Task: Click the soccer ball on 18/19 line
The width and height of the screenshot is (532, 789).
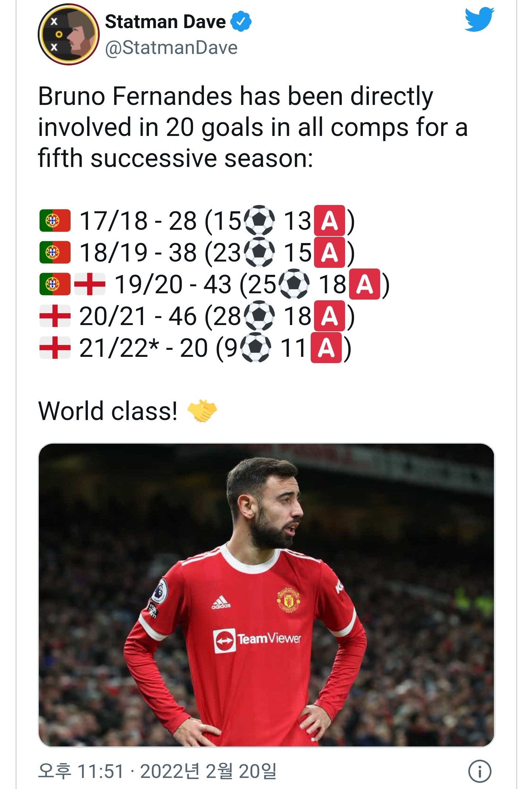Action: click(260, 252)
